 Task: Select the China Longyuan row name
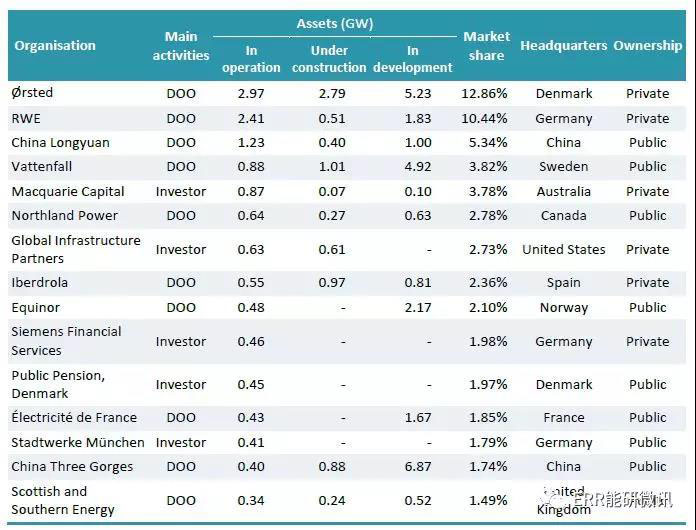(60, 142)
